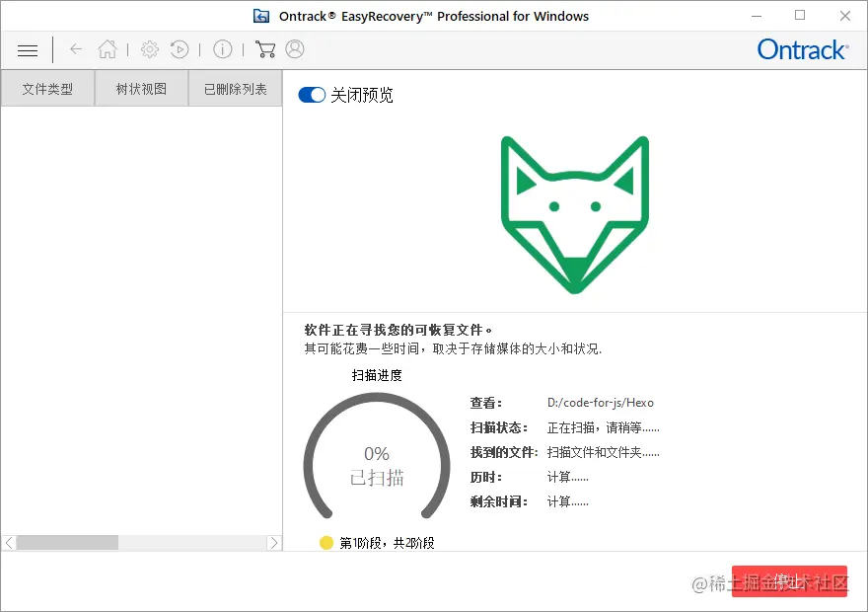868x612 pixels.
Task: Switch to the 已删除列表 tab
Action: click(236, 89)
